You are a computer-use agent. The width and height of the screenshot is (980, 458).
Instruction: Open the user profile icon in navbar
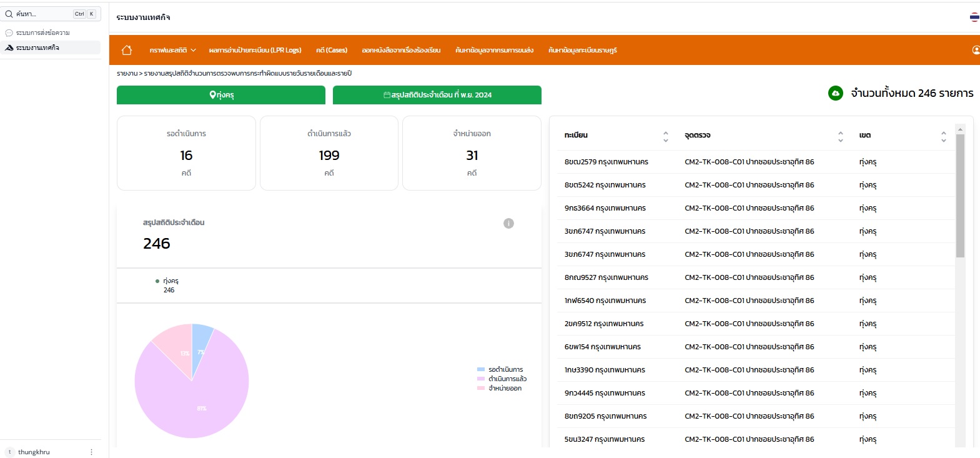tap(976, 50)
